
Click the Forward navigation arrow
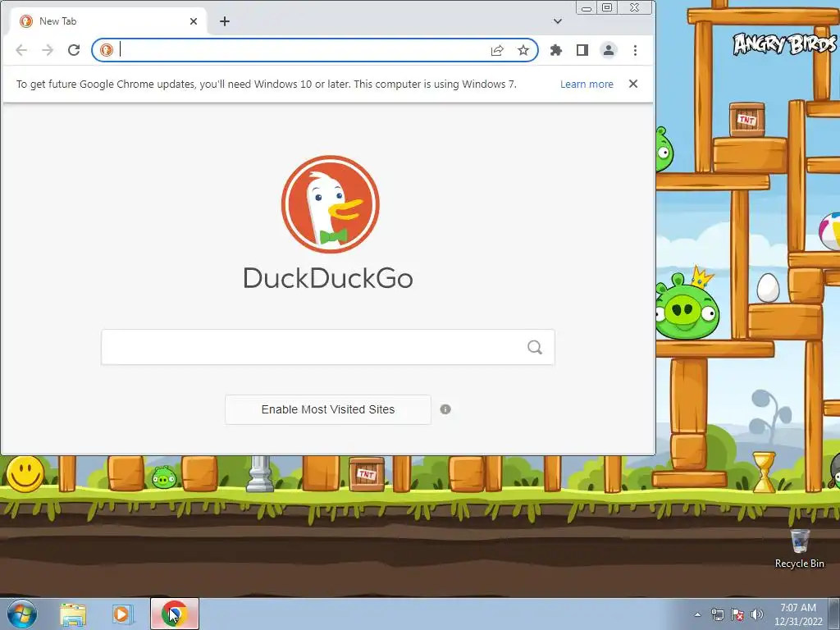48,50
